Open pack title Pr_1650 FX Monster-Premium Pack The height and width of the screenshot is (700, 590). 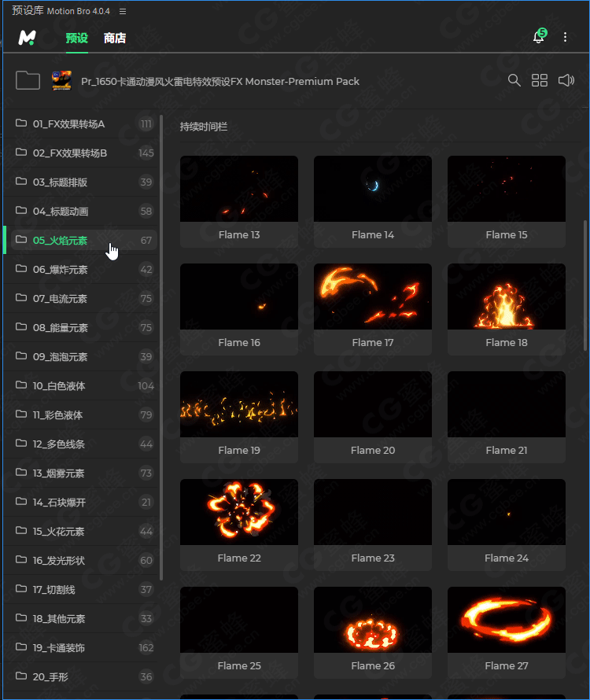click(x=219, y=81)
